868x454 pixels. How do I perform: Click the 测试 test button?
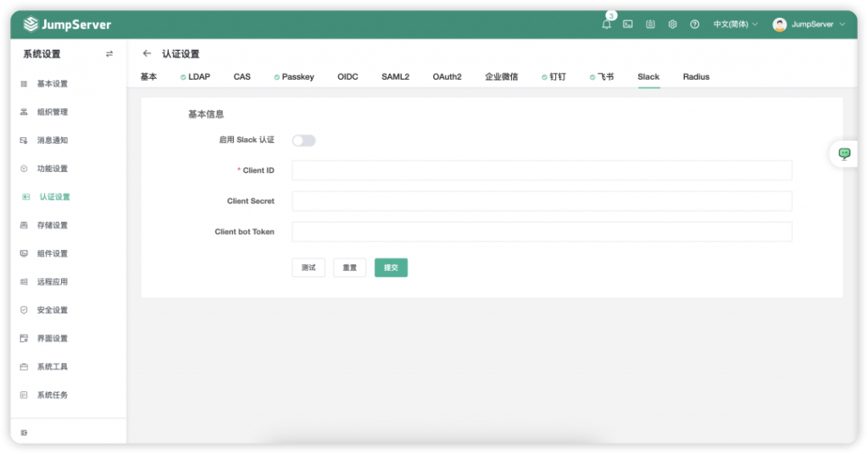tap(309, 268)
